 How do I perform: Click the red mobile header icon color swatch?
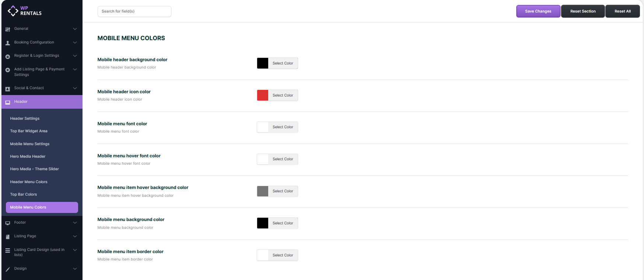(263, 95)
